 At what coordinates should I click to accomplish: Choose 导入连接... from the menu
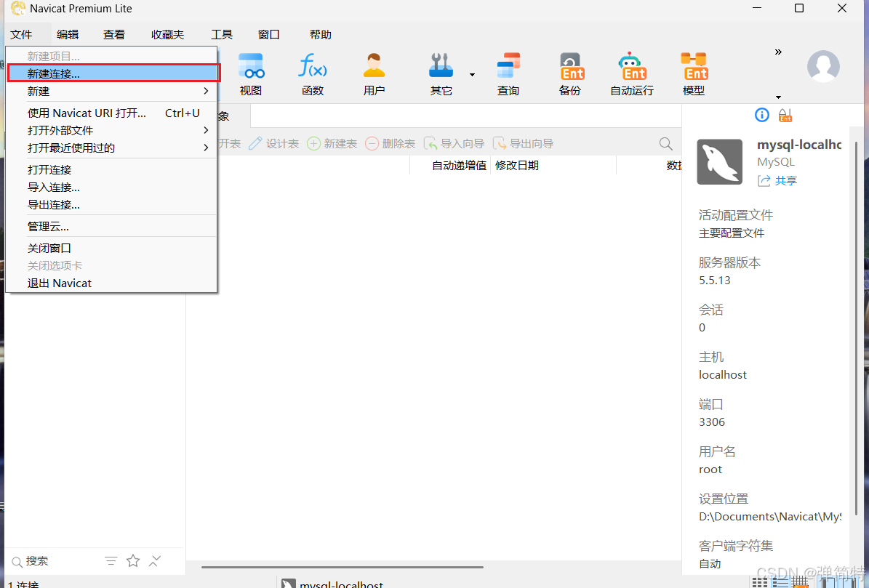tap(111, 187)
